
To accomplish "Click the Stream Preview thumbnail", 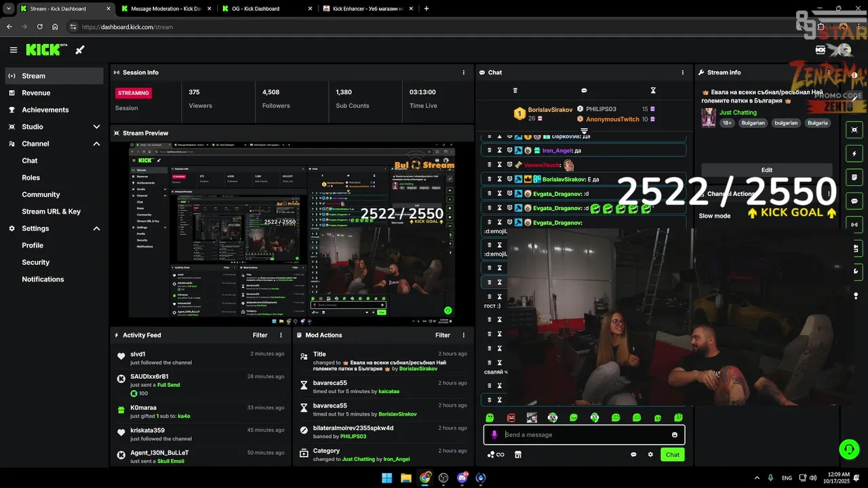I will [292, 229].
